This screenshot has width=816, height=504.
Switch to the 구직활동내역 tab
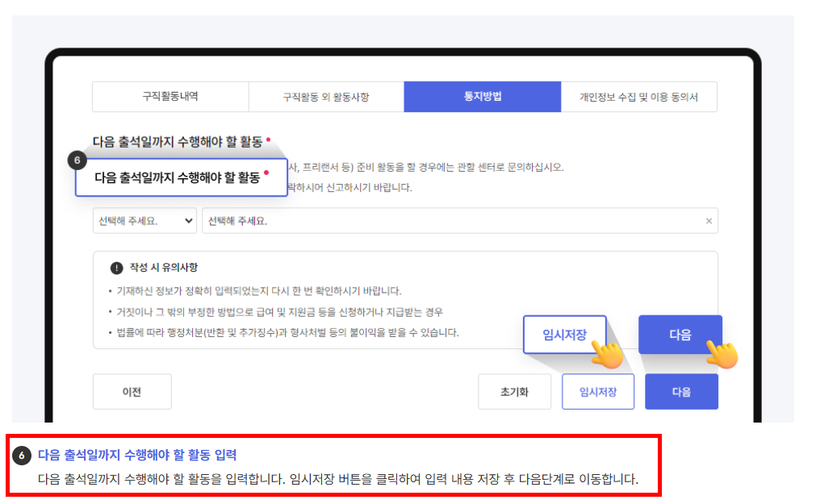tap(169, 96)
